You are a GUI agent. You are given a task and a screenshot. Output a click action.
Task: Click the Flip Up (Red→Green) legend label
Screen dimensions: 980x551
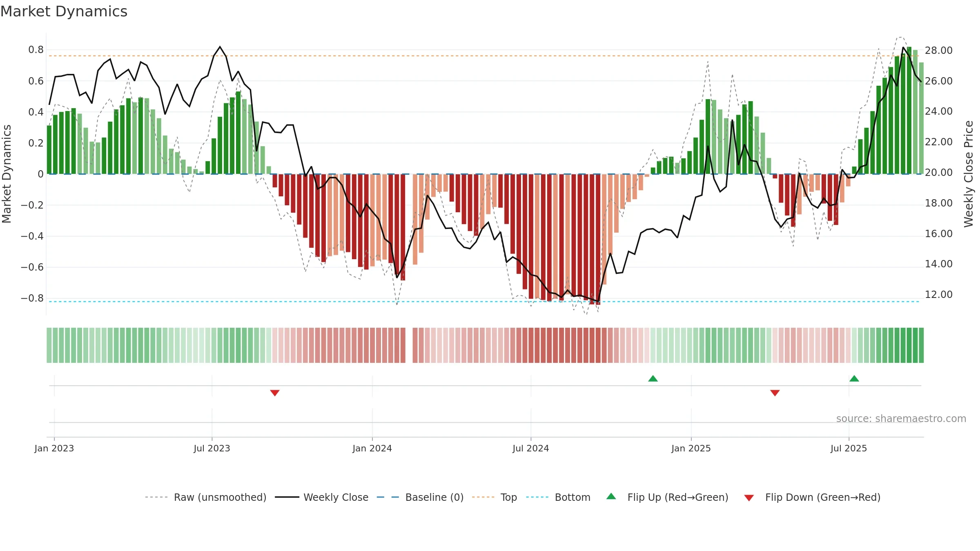click(x=678, y=497)
